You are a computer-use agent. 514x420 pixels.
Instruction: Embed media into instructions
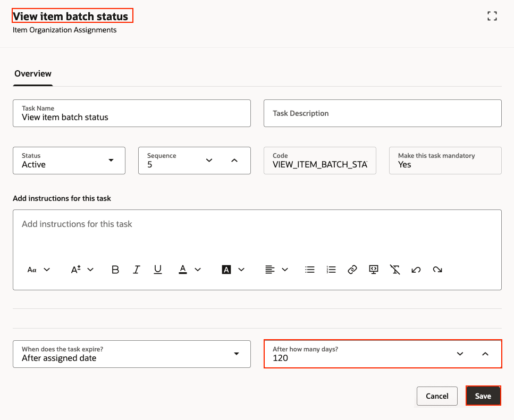point(373,270)
